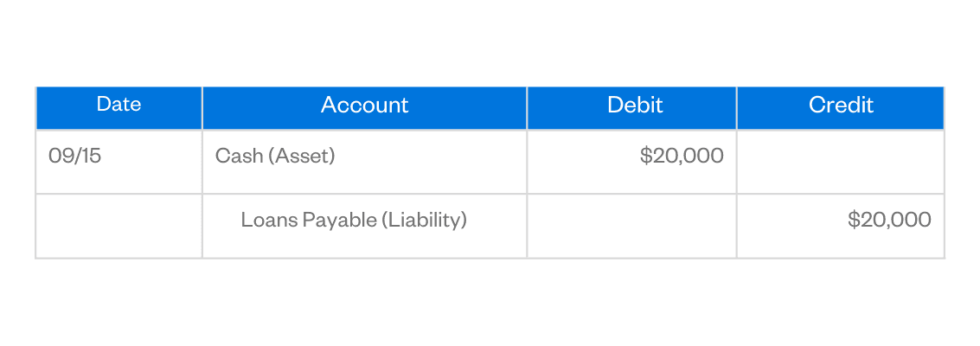Image resolution: width=980 pixels, height=346 pixels.
Task: Click the divider between Account and Debit headers
Action: pyautogui.click(x=527, y=107)
